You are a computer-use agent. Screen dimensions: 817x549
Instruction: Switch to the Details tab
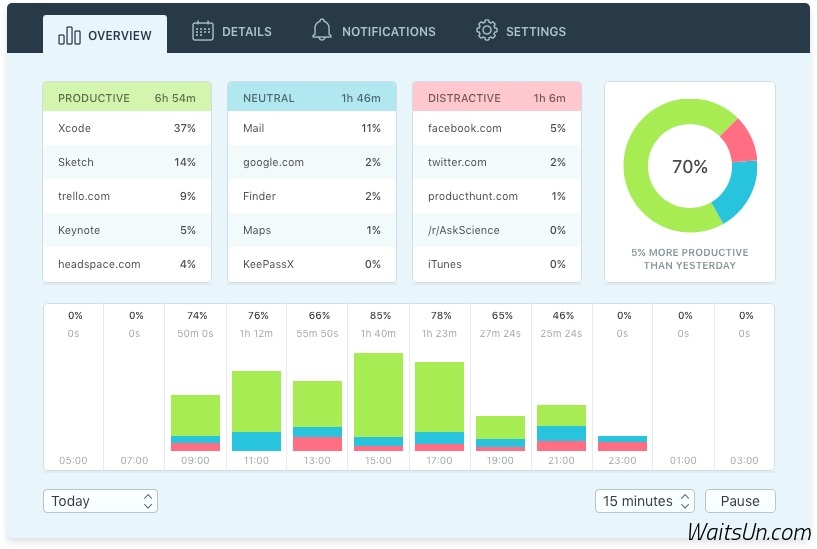[x=232, y=32]
